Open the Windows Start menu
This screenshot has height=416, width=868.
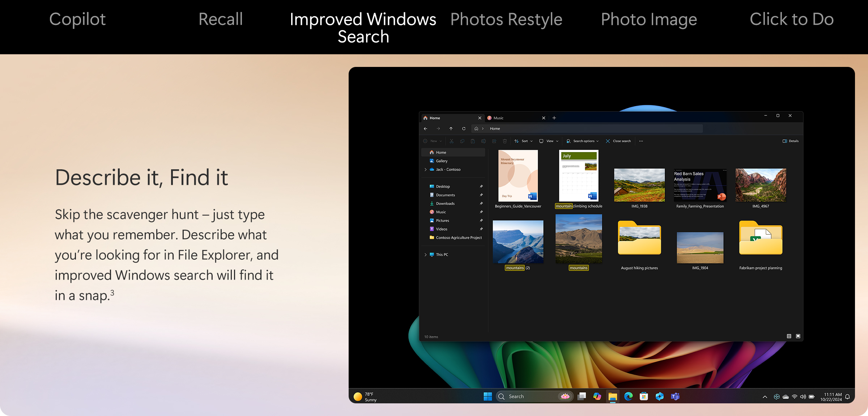pos(488,396)
